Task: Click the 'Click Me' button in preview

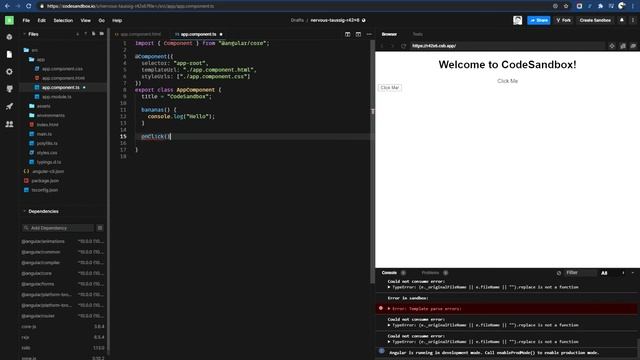Action: pos(390,88)
